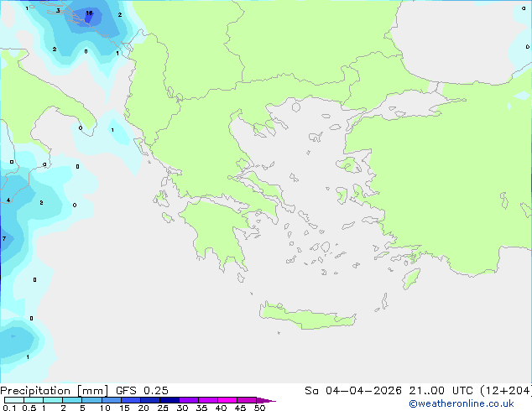
Task: Click the "16" precipitation value on map
Action: 89,13
